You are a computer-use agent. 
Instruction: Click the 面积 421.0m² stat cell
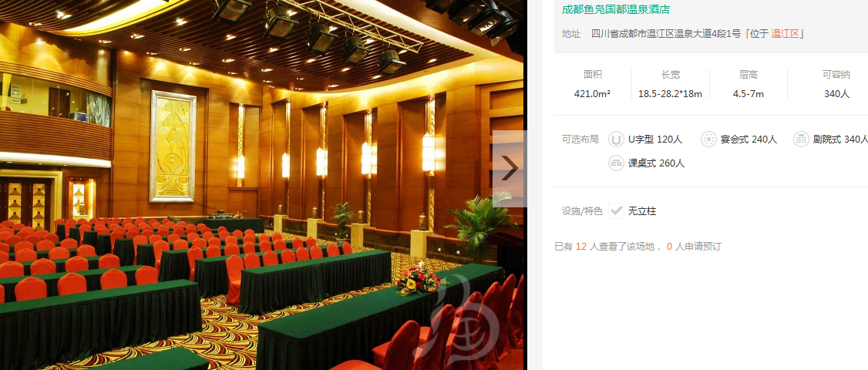click(592, 84)
